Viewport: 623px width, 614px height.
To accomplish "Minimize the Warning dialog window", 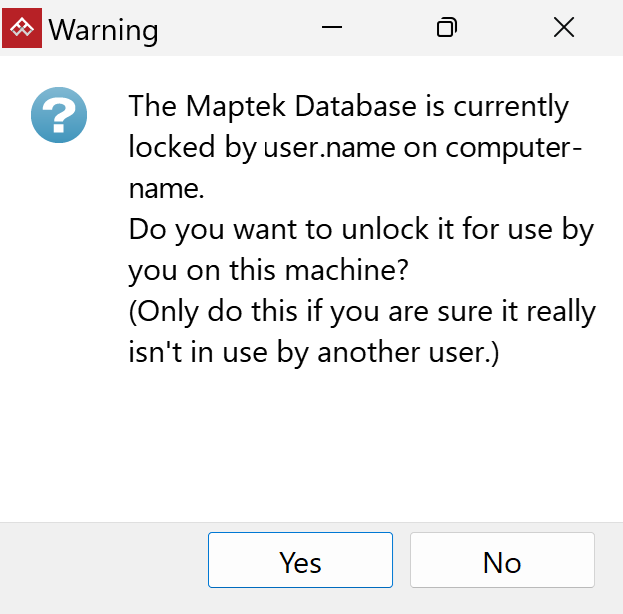I will pyautogui.click(x=332, y=27).
